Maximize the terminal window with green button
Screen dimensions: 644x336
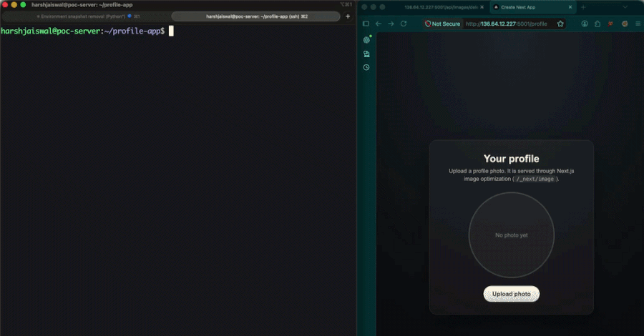24,5
